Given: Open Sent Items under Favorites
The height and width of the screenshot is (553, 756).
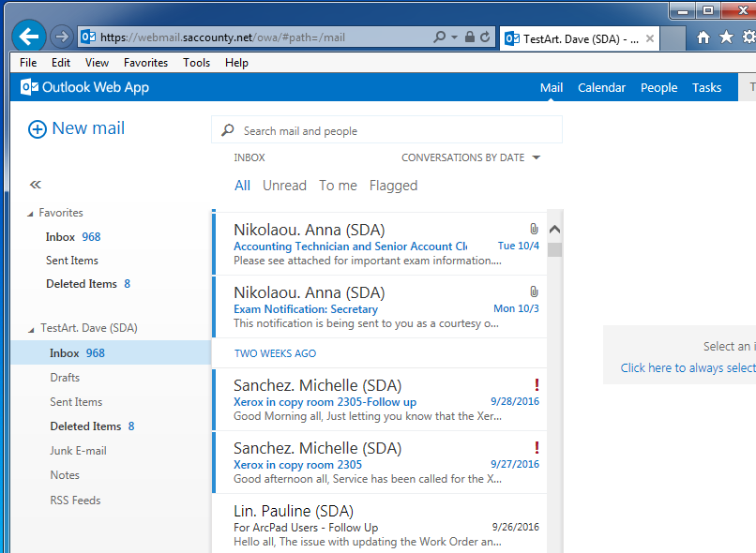Looking at the screenshot, I should (x=72, y=261).
